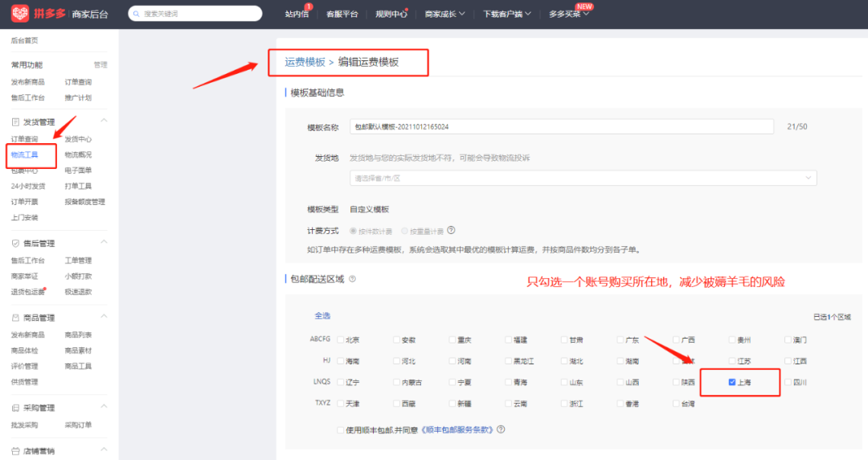Uncheck the 上海 region checkbox
This screenshot has width=868, height=460.
coord(732,382)
